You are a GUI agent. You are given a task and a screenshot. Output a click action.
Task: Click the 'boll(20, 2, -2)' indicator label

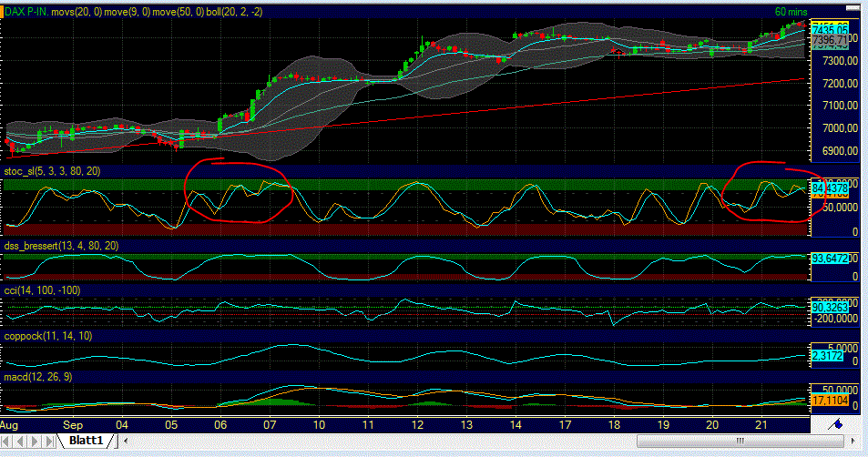(234, 12)
